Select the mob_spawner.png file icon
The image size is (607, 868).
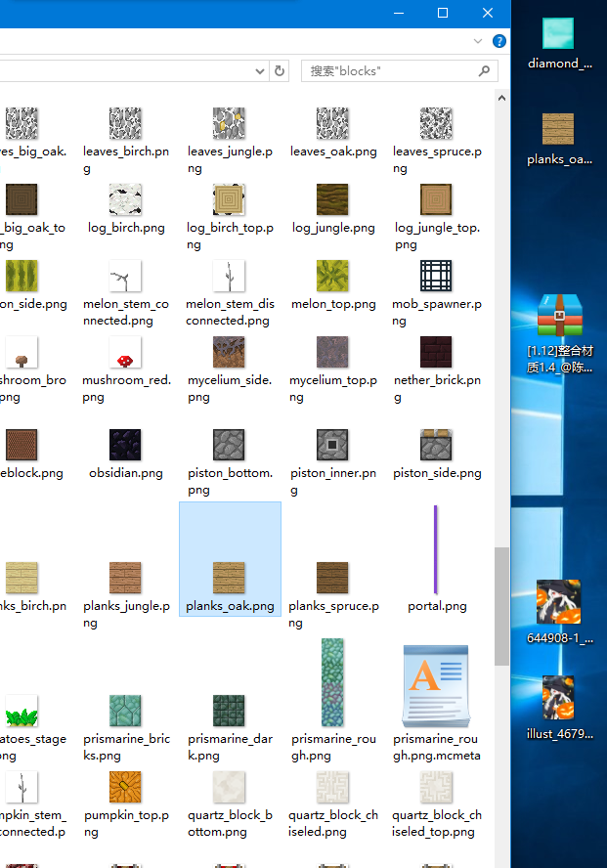coord(436,276)
